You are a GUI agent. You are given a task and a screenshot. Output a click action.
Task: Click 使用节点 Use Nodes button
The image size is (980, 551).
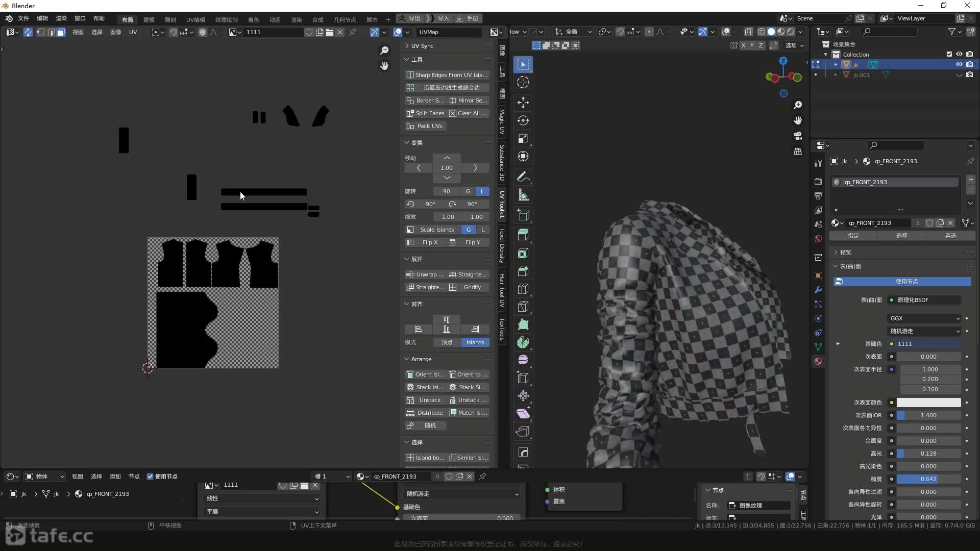tap(902, 282)
